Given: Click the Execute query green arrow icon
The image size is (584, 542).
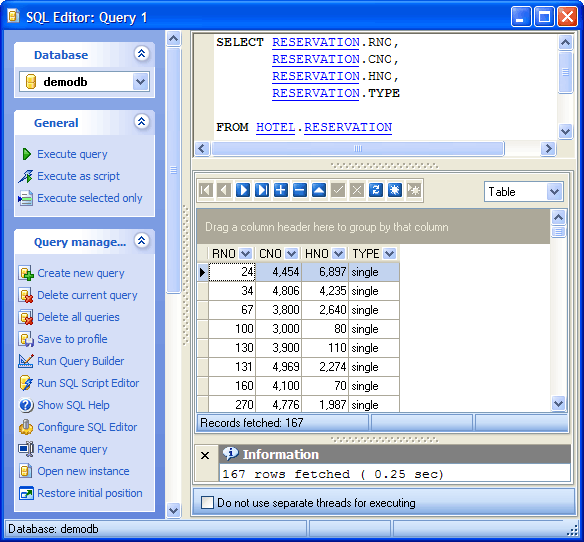Looking at the screenshot, I should [x=26, y=154].
